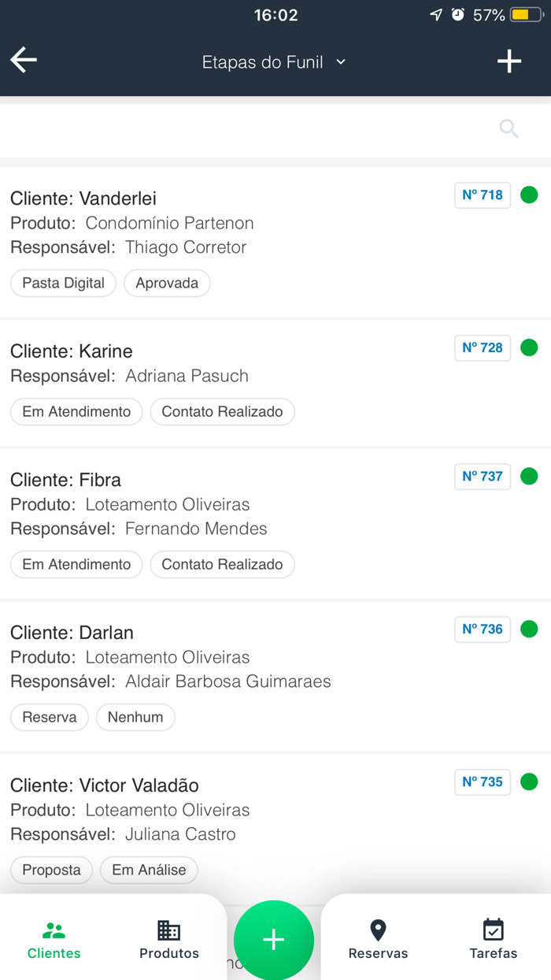The height and width of the screenshot is (980, 551).
Task: Select the Reserva tag on Darlan
Action: coord(50,718)
